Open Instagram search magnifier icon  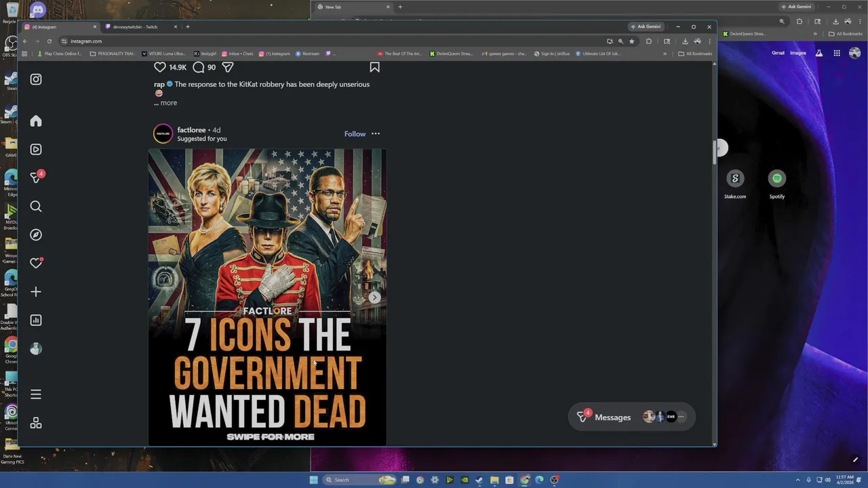tap(36, 206)
